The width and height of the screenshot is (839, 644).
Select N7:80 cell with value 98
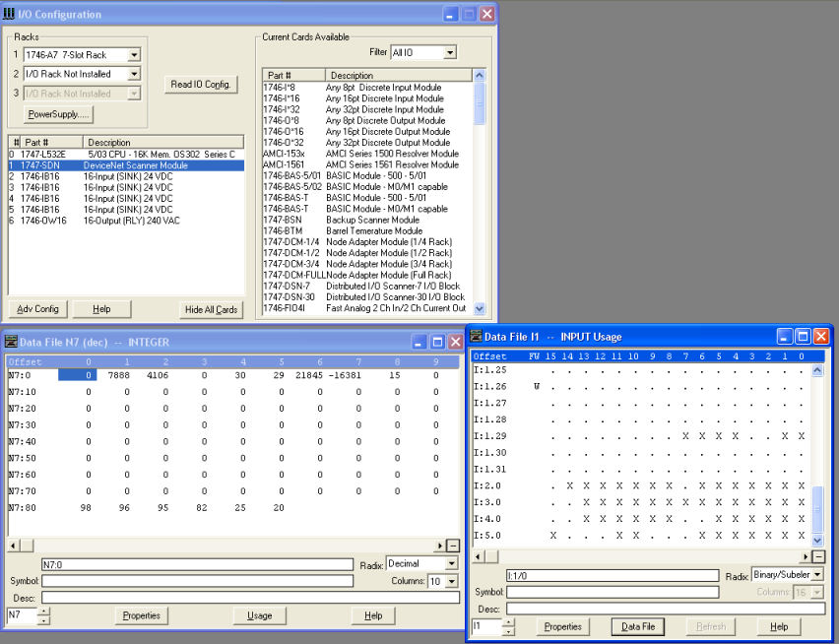point(85,507)
